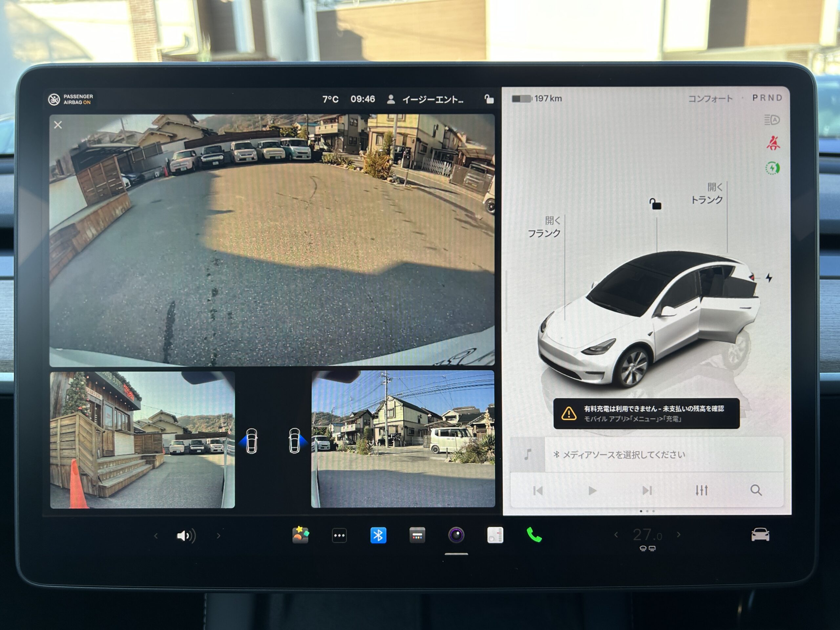Skip to next media track

tap(647, 491)
